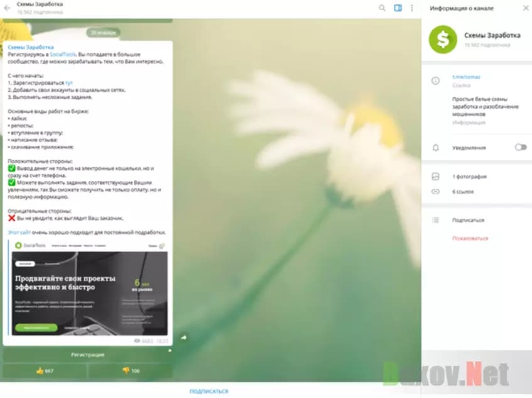The height and width of the screenshot is (398, 532).
Task: Open search in channel
Action: coord(382,8)
